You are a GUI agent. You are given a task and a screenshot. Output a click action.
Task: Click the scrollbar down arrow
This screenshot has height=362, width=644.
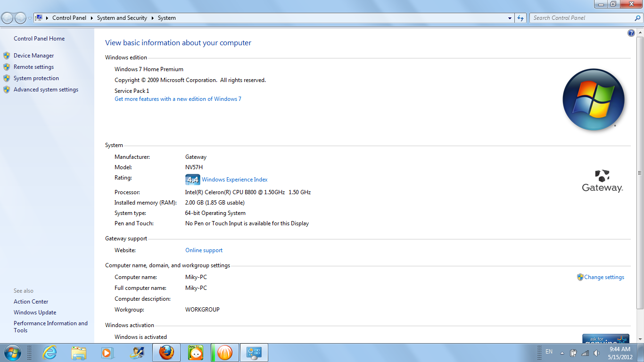[x=640, y=339]
